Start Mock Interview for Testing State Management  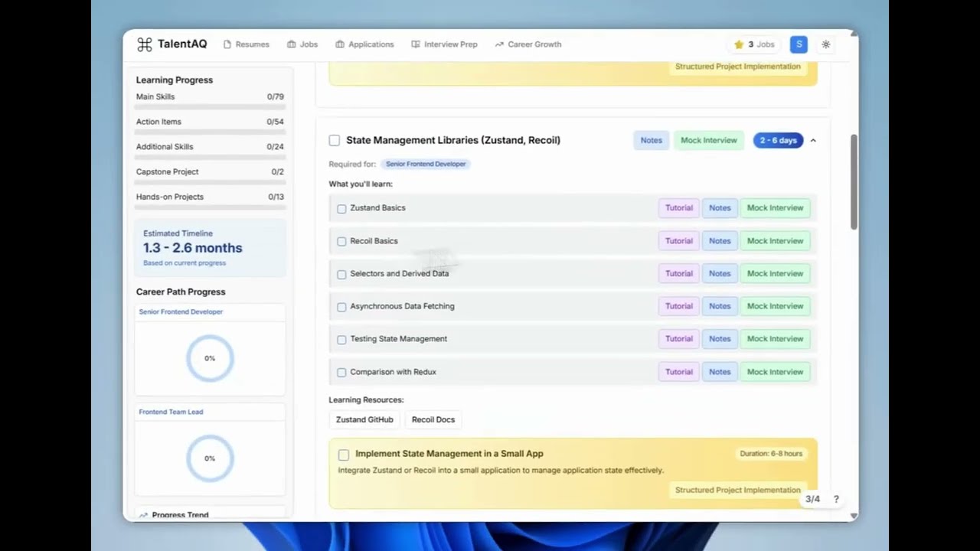pos(775,339)
